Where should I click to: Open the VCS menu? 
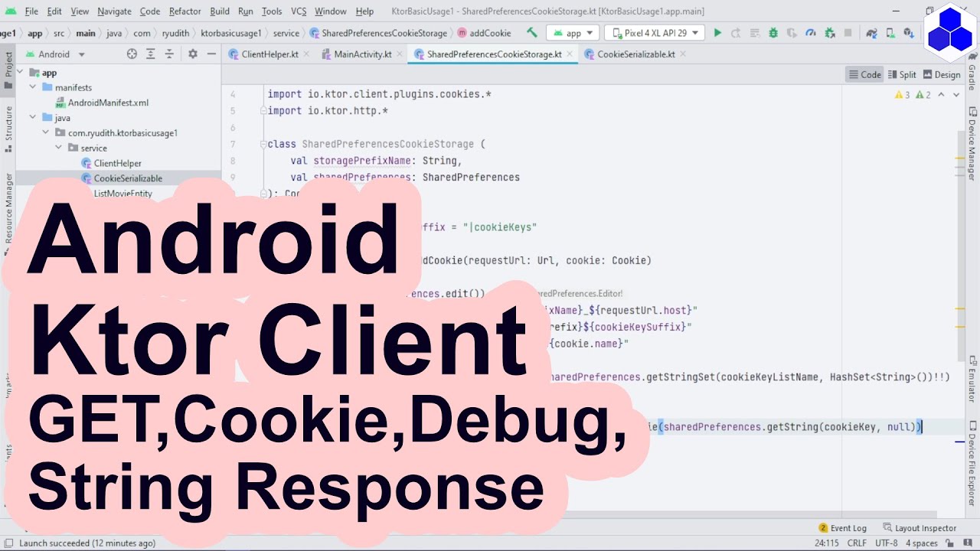[299, 11]
